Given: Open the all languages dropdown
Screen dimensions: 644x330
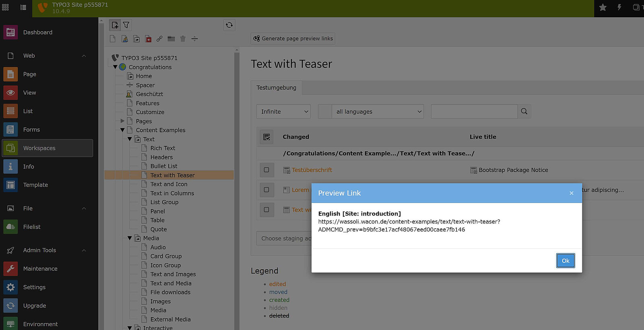Looking at the screenshot, I should coord(378,111).
